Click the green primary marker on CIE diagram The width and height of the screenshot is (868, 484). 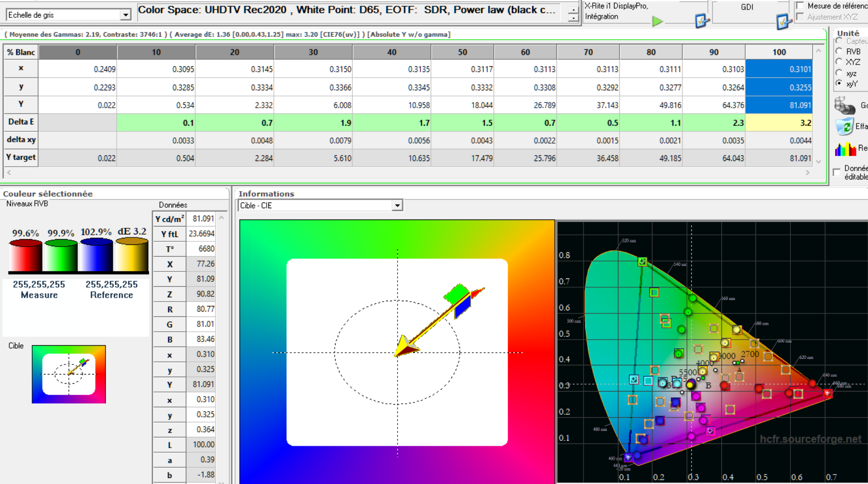tap(642, 261)
